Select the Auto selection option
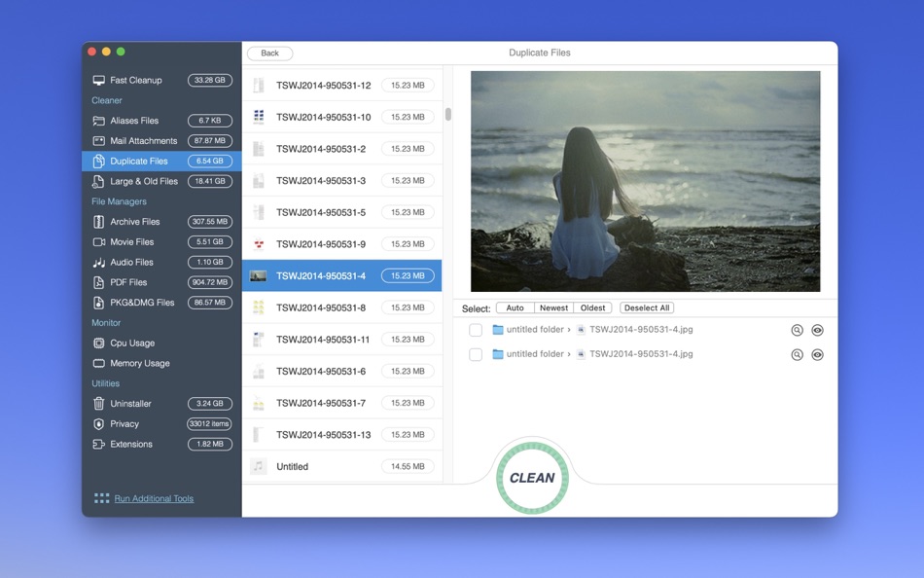This screenshot has width=924, height=578. pyautogui.click(x=515, y=307)
